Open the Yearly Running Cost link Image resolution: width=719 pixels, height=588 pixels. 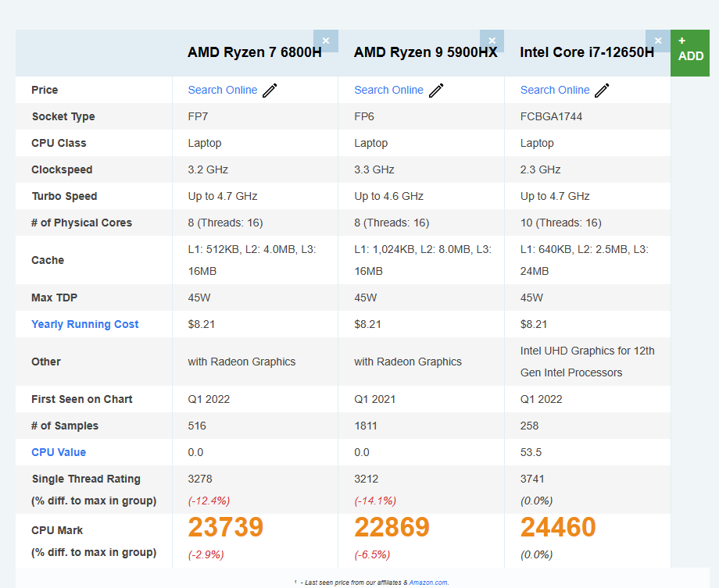pos(85,324)
